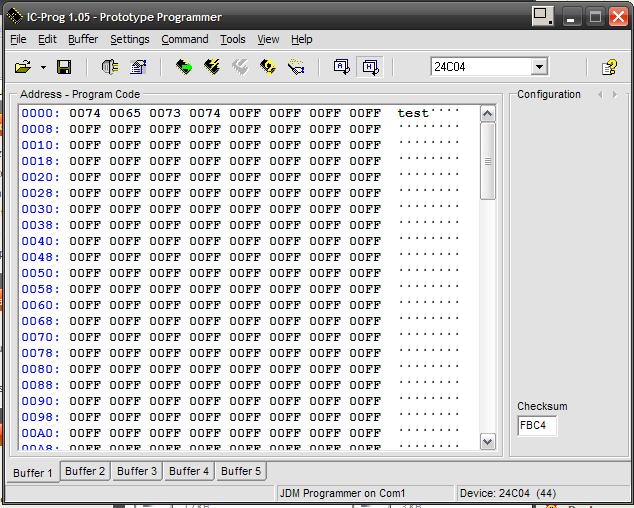The width and height of the screenshot is (634, 508).
Task: Select the Buffer 1 tab
Action: coord(33,472)
